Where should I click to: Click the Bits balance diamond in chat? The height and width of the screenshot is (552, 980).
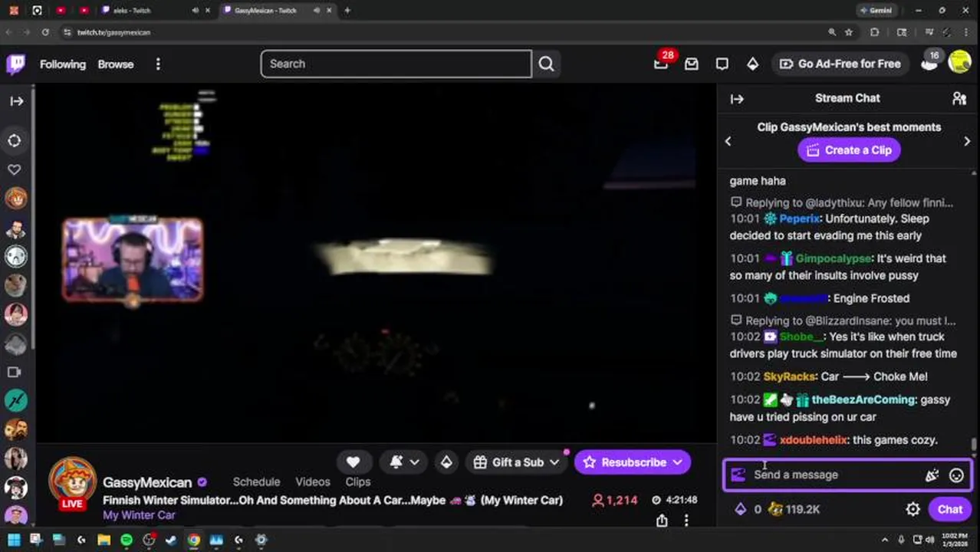(x=741, y=509)
